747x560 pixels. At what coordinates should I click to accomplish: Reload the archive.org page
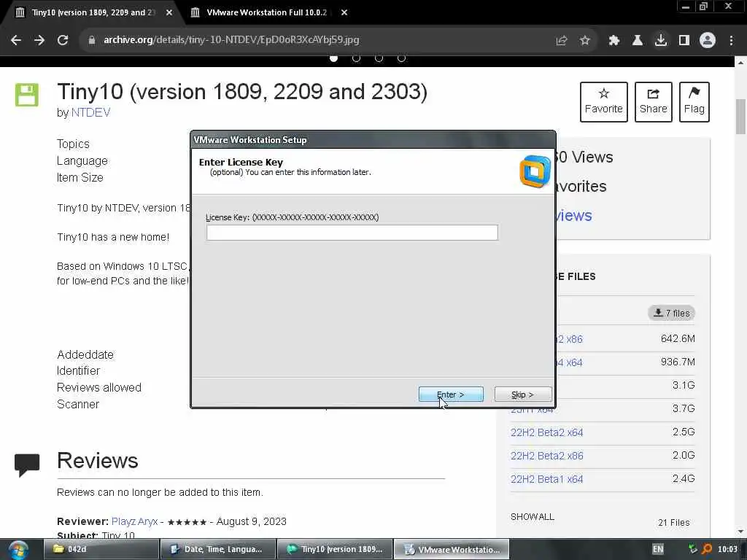point(63,41)
